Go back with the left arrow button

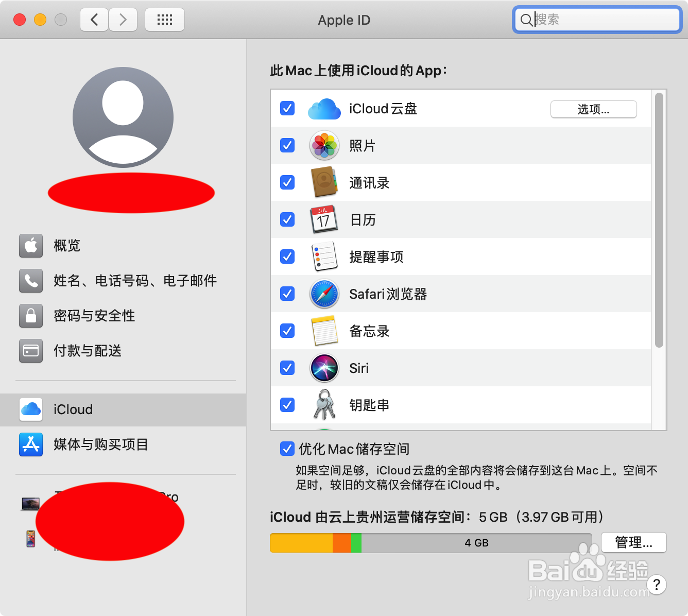pos(94,20)
